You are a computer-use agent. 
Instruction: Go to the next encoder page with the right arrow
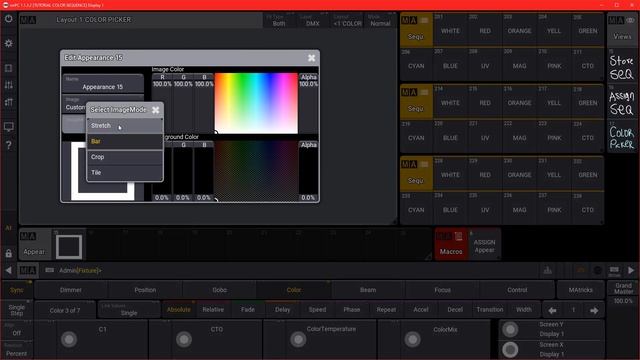[x=594, y=311]
